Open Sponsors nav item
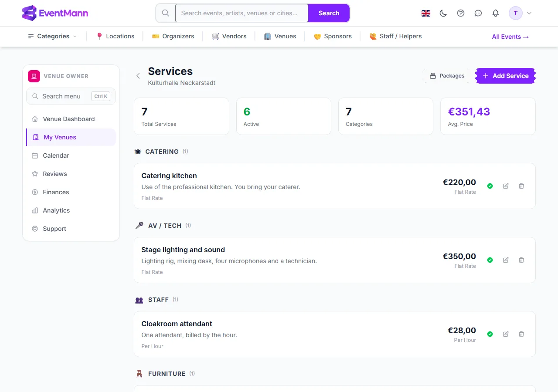Viewport: 558px width, 392px height. click(333, 36)
